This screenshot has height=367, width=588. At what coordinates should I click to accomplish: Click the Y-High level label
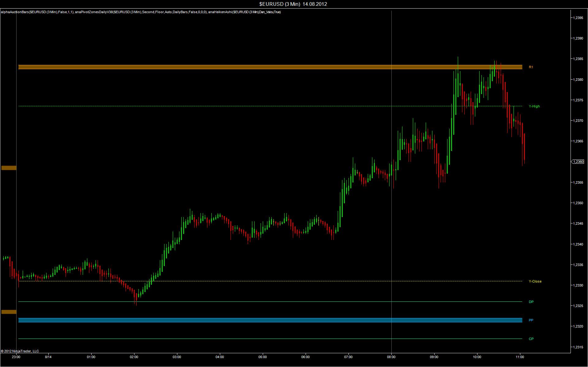point(534,106)
